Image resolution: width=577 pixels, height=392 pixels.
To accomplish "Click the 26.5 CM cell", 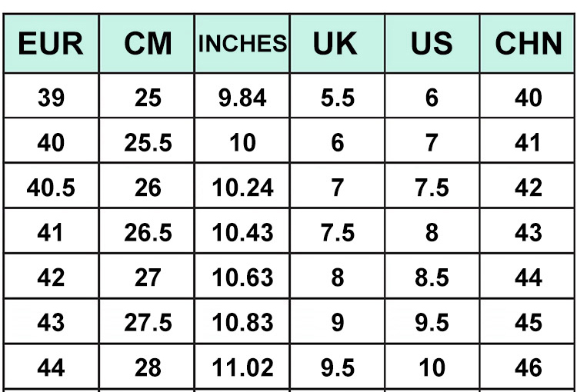I will tap(148, 232).
